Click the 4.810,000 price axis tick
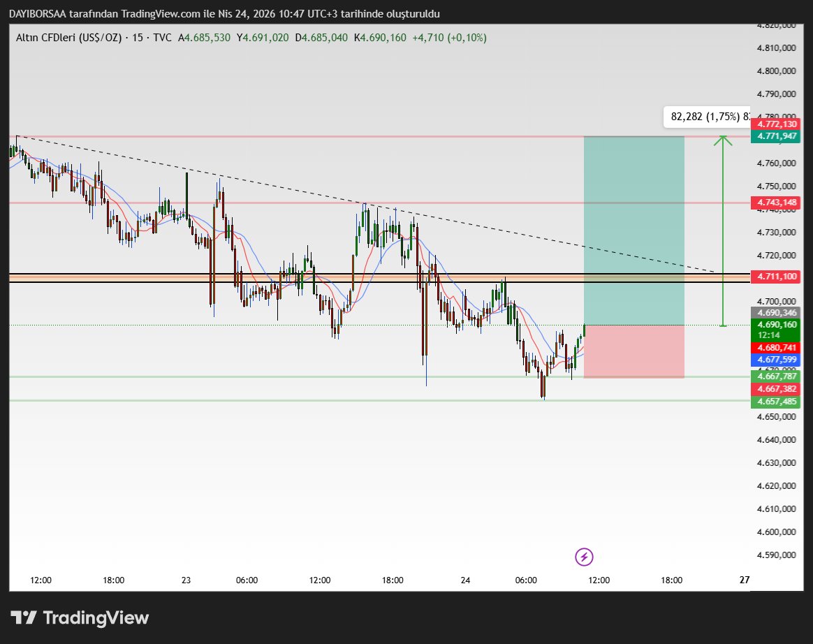The height and width of the screenshot is (644, 813). tap(776, 47)
